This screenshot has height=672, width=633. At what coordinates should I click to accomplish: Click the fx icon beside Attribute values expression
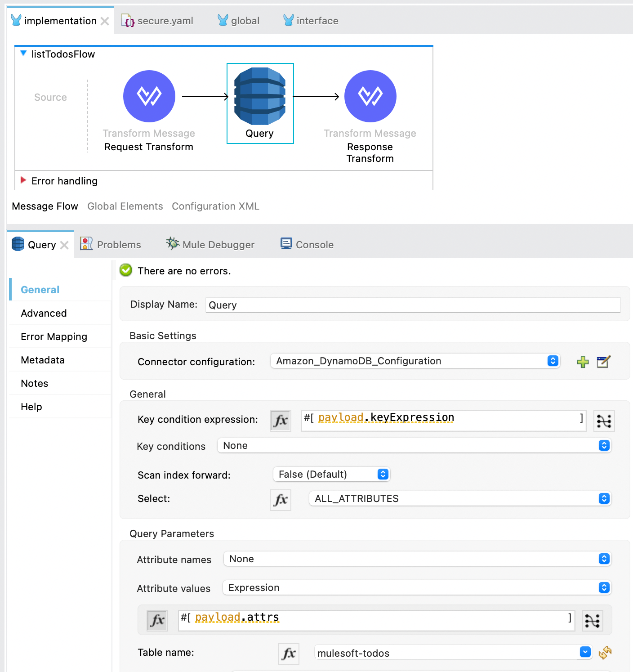(x=157, y=620)
